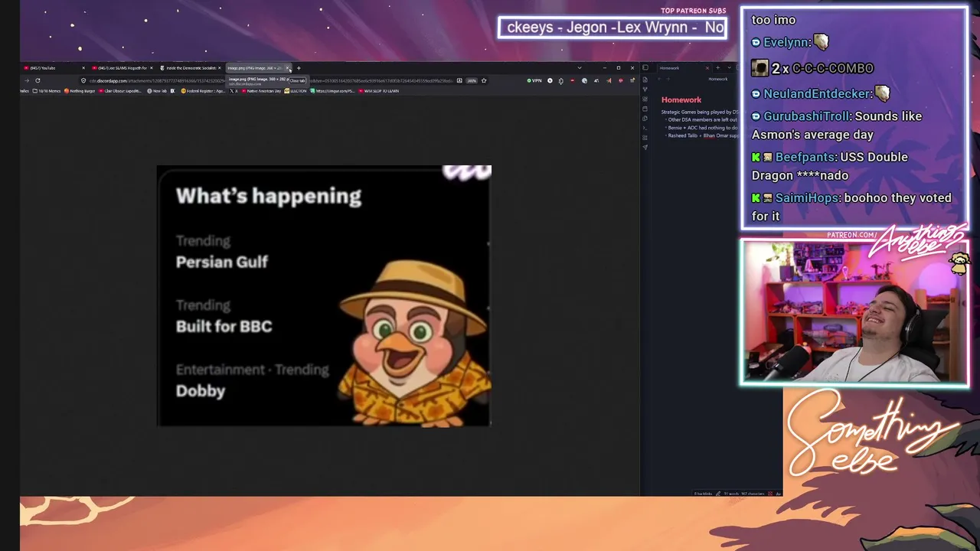Click the bullet starting 'Bernie + AOC'

(x=702, y=128)
